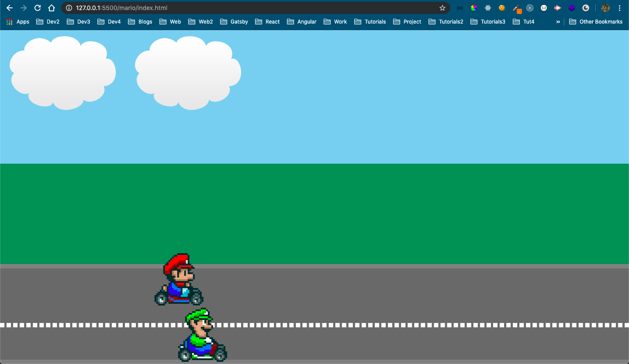
Task: Open the cookie editor extension
Action: [502, 8]
